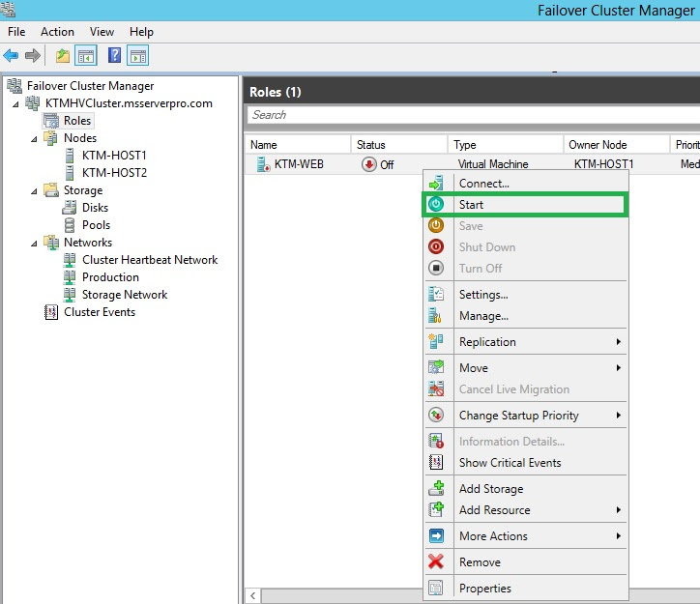Choose Connect... from the context menu

click(526, 184)
